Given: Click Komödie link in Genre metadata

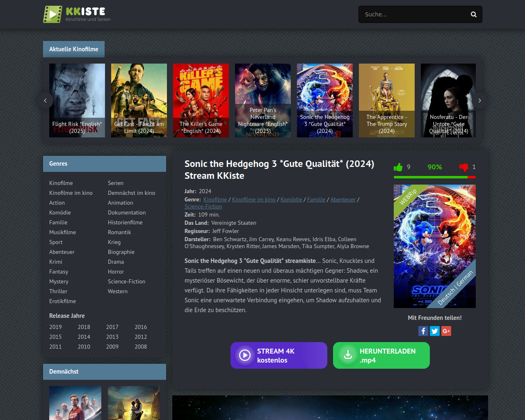Looking at the screenshot, I should 291,199.
